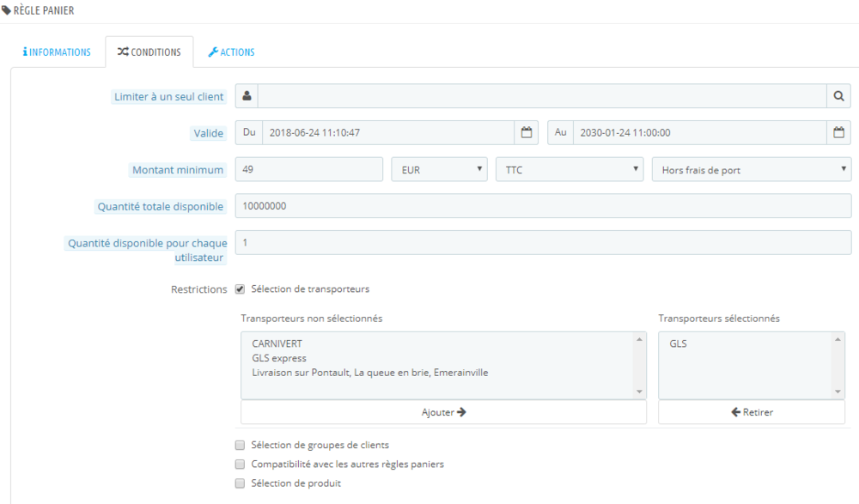Click the Retirer button
The image size is (859, 504).
coord(752,412)
